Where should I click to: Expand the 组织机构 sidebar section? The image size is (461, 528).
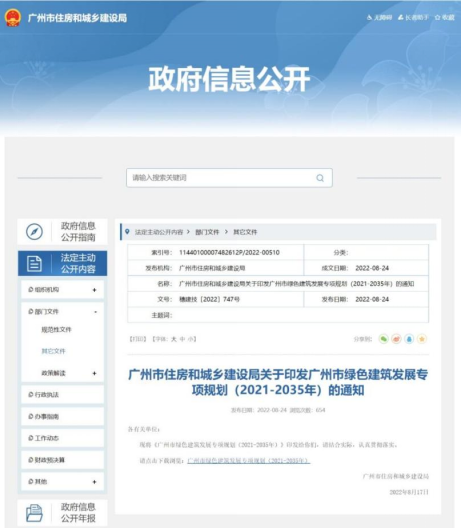tap(94, 290)
